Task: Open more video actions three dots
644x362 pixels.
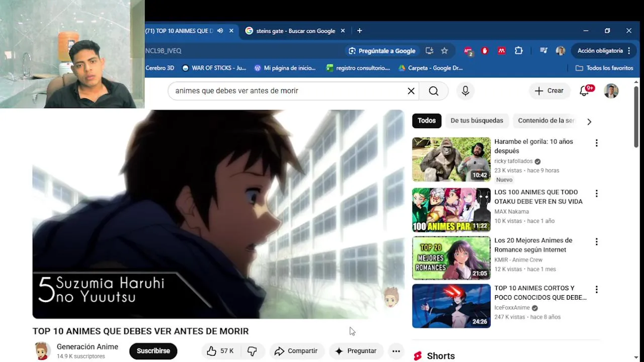Action: pos(396,351)
